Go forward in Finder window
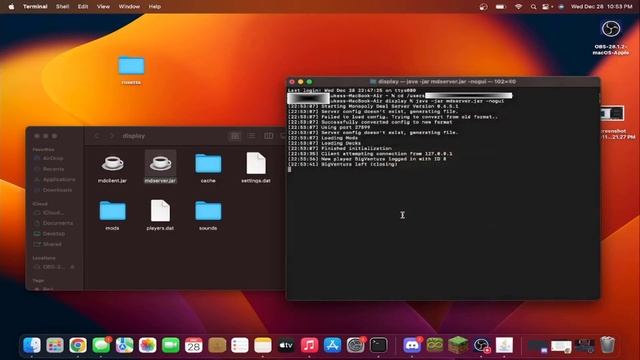This screenshot has height=360, width=640. [111, 136]
